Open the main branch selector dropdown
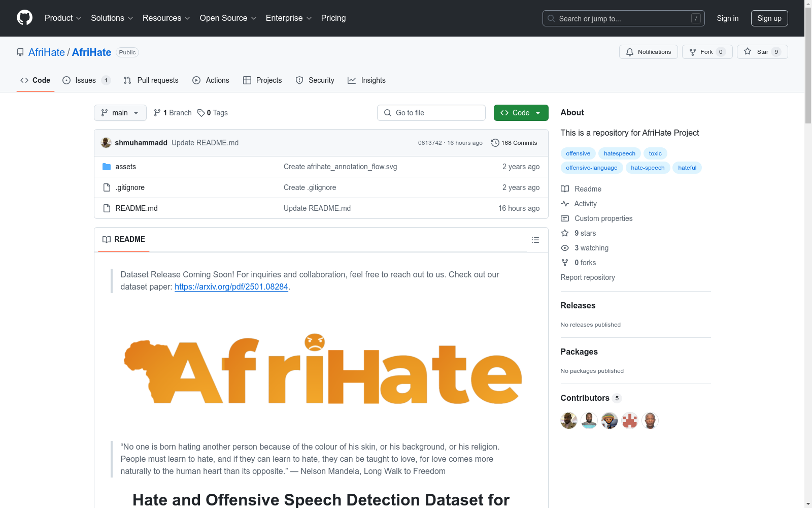 tap(120, 113)
